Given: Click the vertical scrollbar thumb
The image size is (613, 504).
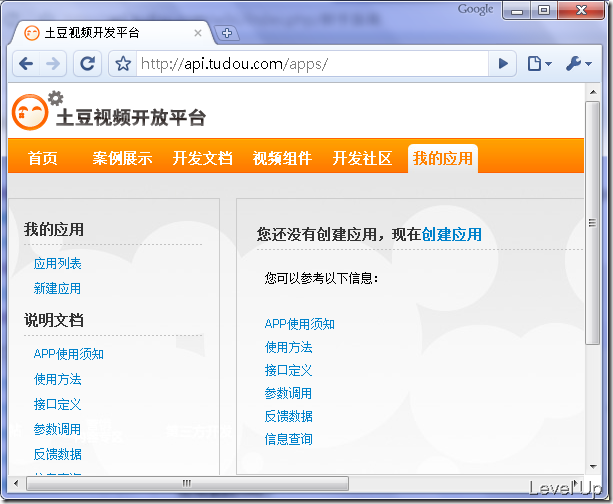Looking at the screenshot, I should point(593,223).
